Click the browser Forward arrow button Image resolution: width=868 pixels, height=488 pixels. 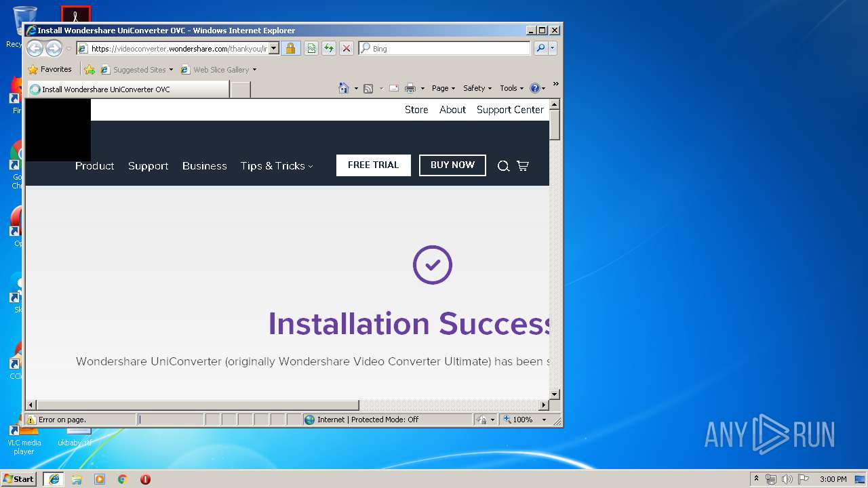[54, 48]
